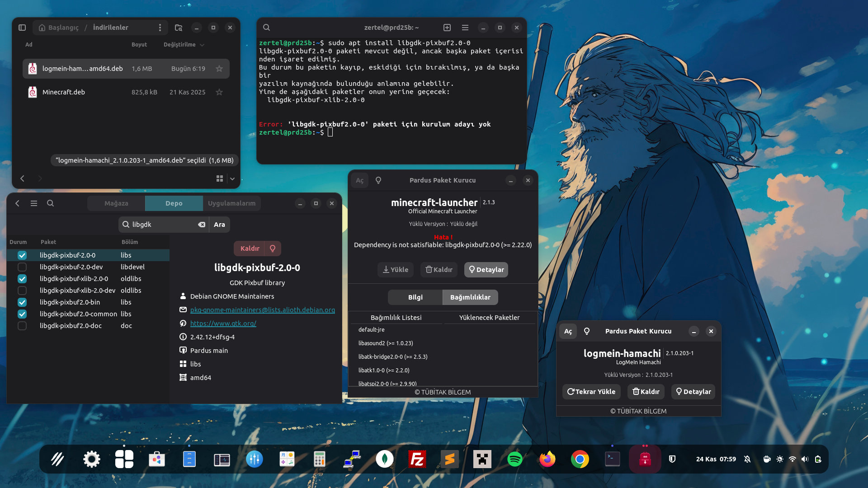The image size is (868, 488).
Task: Open the new terminal tab icon
Action: [447, 28]
